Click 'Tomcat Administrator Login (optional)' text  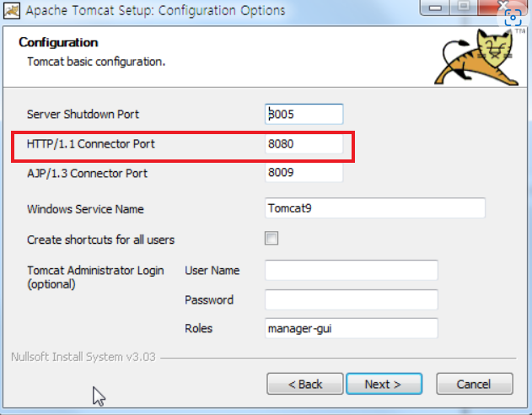tap(95, 278)
